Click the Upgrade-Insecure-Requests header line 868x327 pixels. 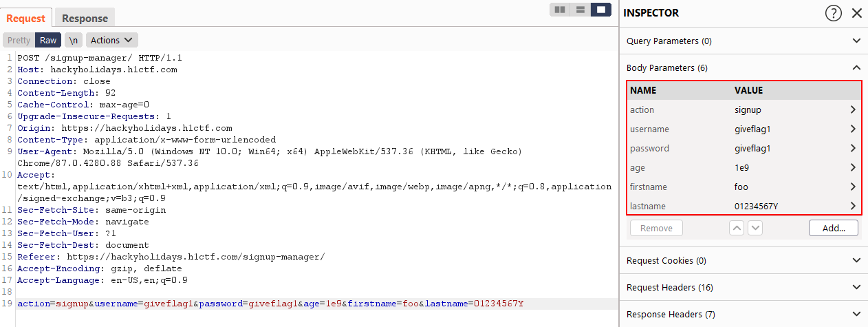click(x=94, y=116)
